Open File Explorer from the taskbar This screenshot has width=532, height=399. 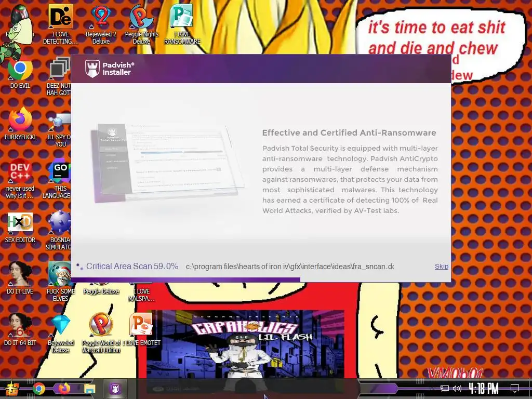89,389
